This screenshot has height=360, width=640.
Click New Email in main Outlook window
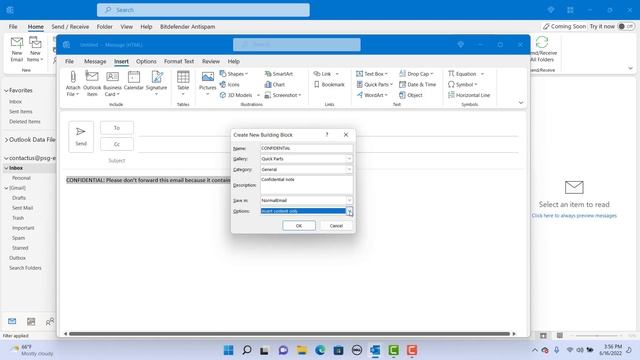click(17, 49)
